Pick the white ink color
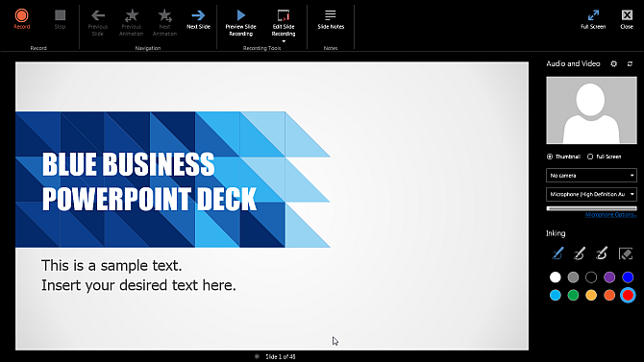644x362 pixels. pyautogui.click(x=555, y=278)
